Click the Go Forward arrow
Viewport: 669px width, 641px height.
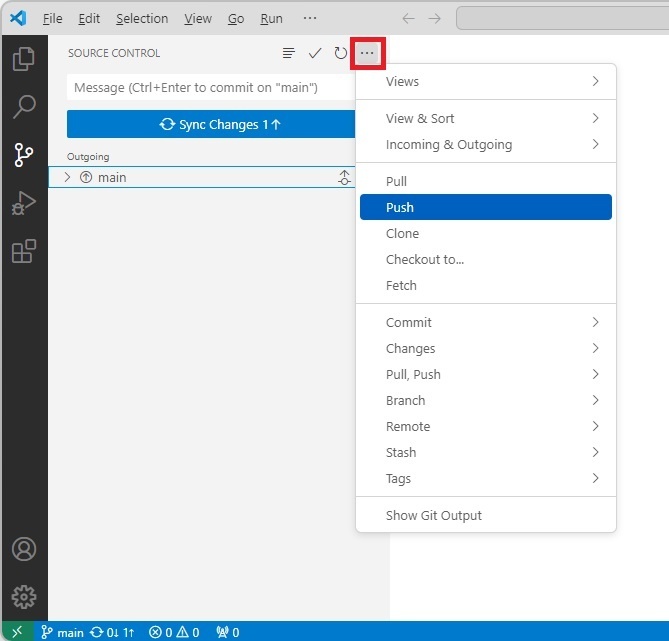click(434, 18)
